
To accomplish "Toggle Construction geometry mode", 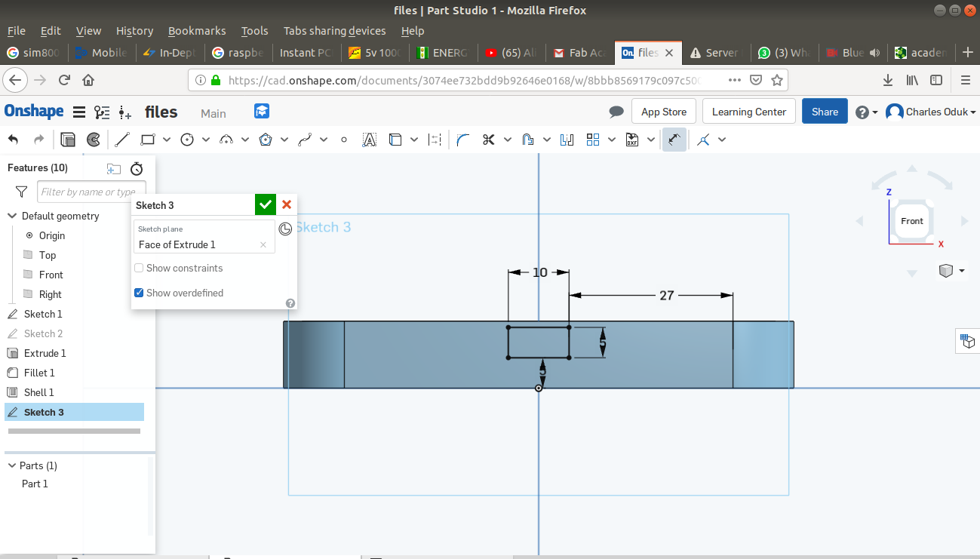I will tap(435, 140).
